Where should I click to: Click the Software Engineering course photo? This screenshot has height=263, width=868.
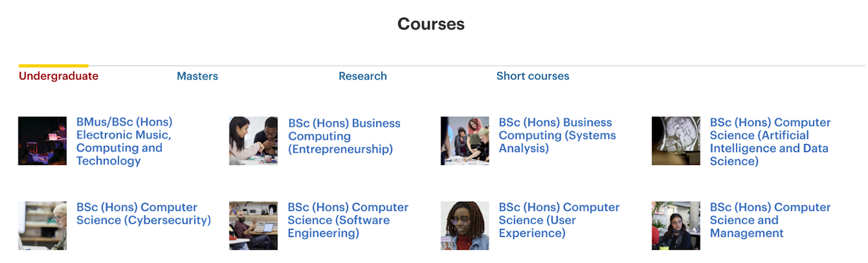253,226
